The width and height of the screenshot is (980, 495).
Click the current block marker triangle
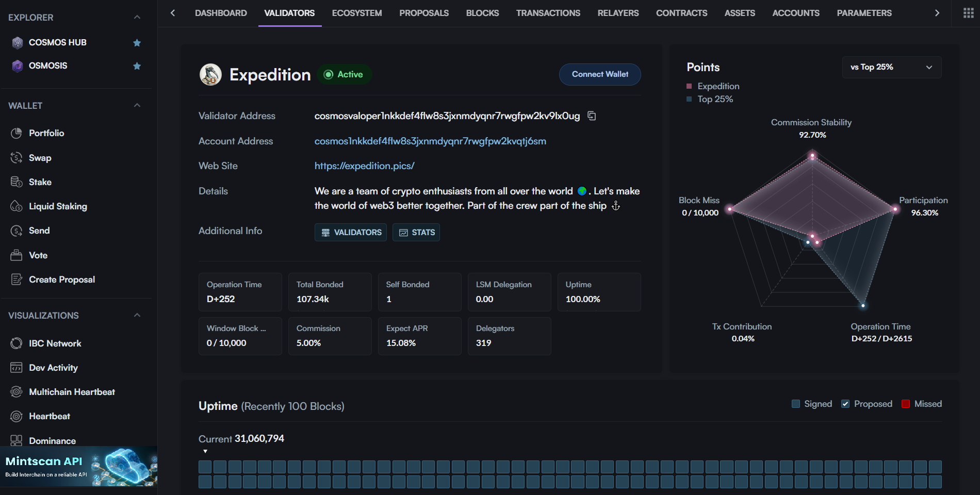coord(205,451)
